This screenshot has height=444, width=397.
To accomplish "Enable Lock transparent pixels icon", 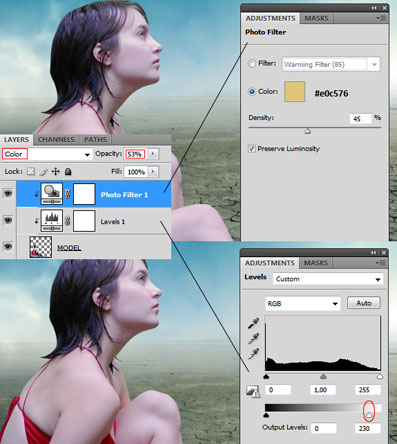I will pos(31,172).
